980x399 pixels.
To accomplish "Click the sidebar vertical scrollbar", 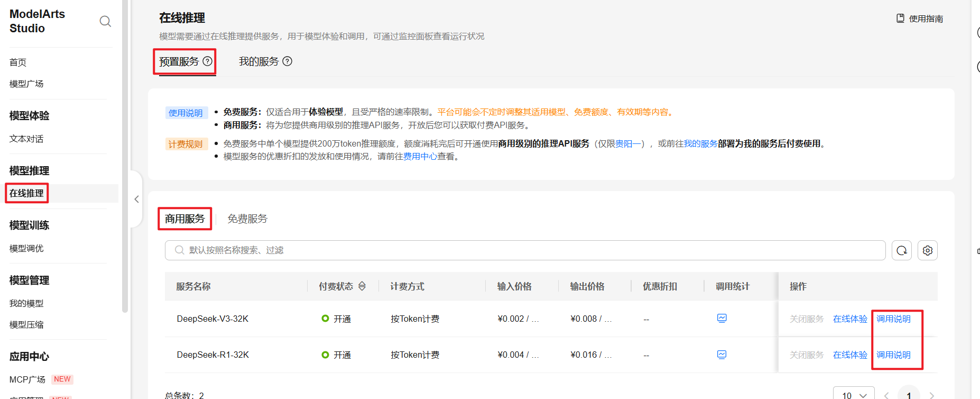I will click(x=125, y=156).
